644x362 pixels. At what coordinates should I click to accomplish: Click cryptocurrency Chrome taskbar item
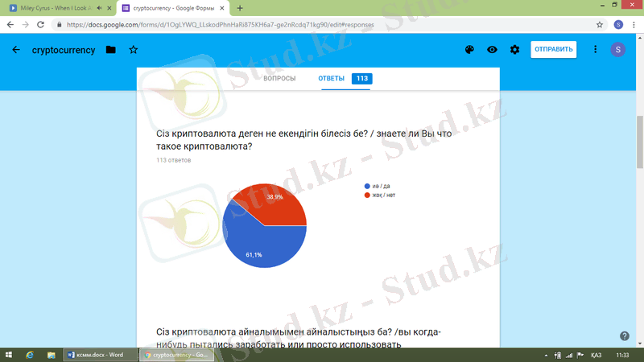pyautogui.click(x=176, y=355)
